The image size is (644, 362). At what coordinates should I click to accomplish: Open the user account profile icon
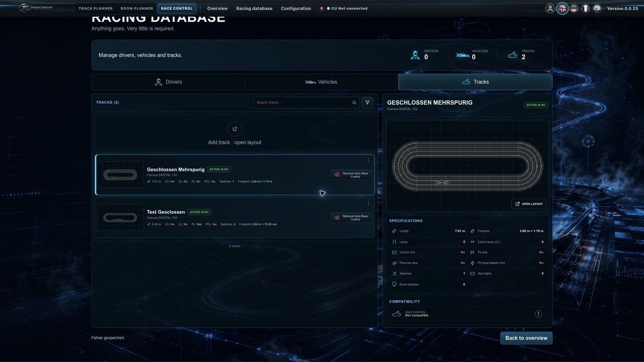(x=550, y=8)
